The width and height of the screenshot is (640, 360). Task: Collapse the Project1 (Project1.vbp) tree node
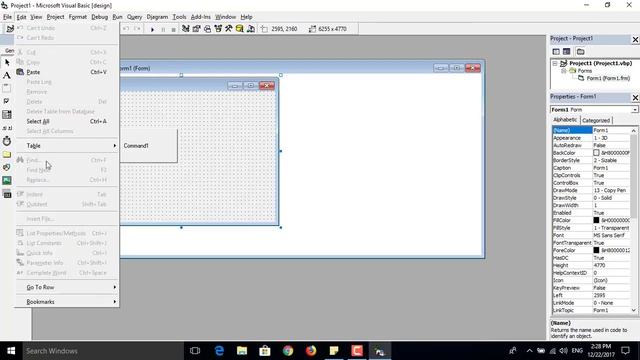pos(555,64)
